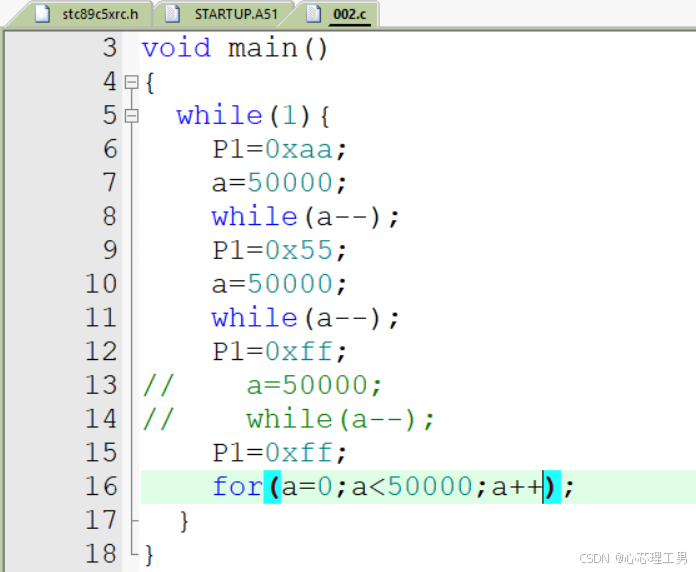This screenshot has width=696, height=572.
Task: Click the highlighted closing parenthesis on line 16
Action: click(x=552, y=487)
